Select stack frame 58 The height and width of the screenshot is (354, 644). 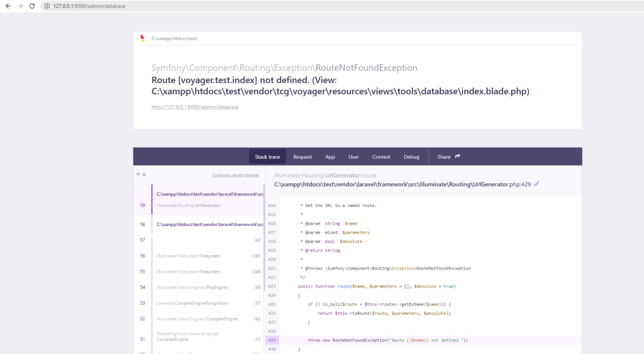point(199,224)
